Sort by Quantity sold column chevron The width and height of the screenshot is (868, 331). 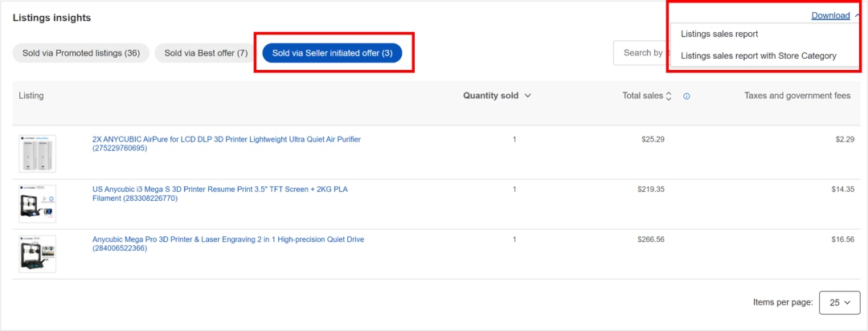(x=528, y=96)
